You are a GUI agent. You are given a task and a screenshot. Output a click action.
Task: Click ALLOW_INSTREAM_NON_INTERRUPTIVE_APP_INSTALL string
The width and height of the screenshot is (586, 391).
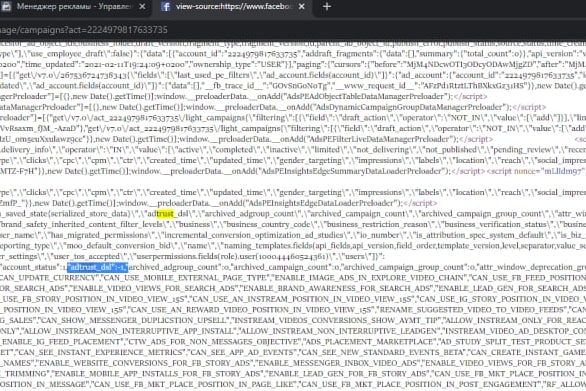[129, 331]
